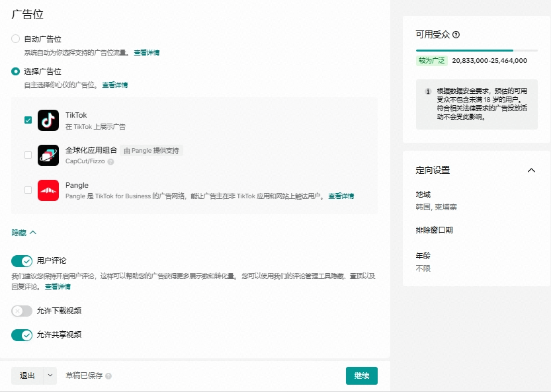The width and height of the screenshot is (551, 392).
Task: Collapse the 定向设置 panel chevron
Action: [530, 171]
